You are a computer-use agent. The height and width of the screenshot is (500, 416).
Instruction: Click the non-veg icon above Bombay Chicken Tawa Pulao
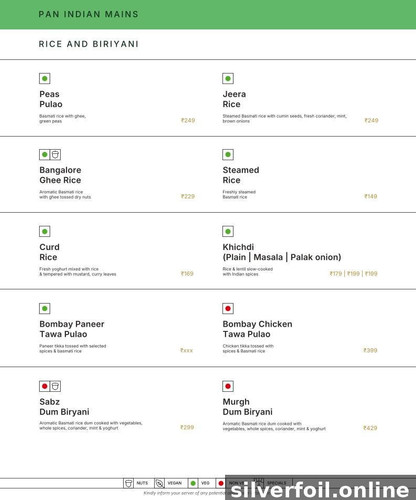228,308
